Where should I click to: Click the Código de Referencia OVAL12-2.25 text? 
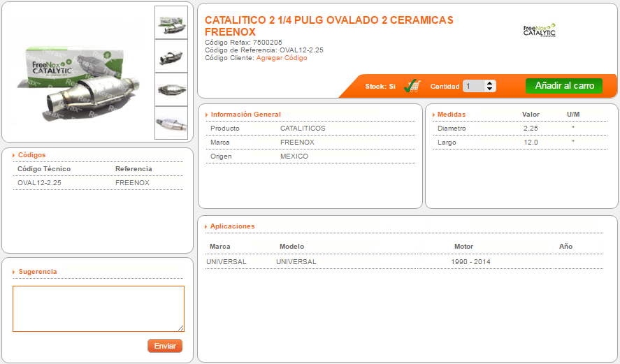pyautogui.click(x=264, y=50)
